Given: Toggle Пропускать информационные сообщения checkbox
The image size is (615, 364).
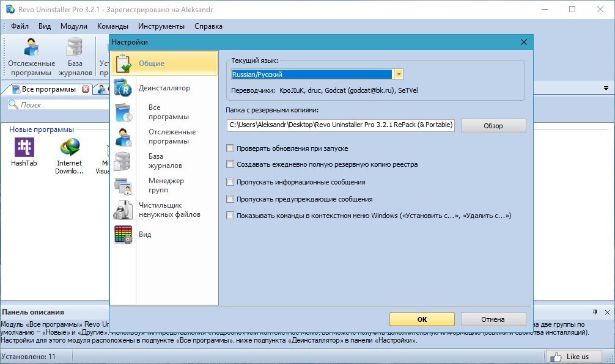Looking at the screenshot, I should [x=230, y=182].
